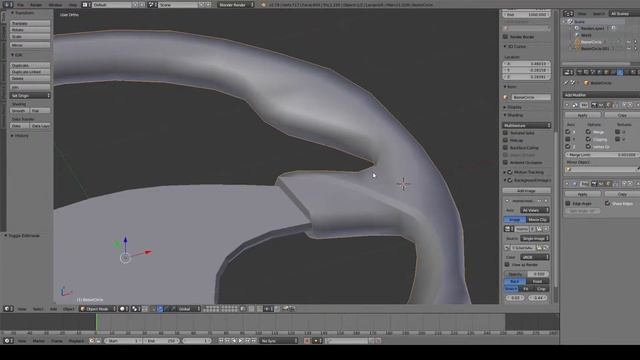Click the timeline End frame field
The height and width of the screenshot is (360, 640).
[x=161, y=341]
